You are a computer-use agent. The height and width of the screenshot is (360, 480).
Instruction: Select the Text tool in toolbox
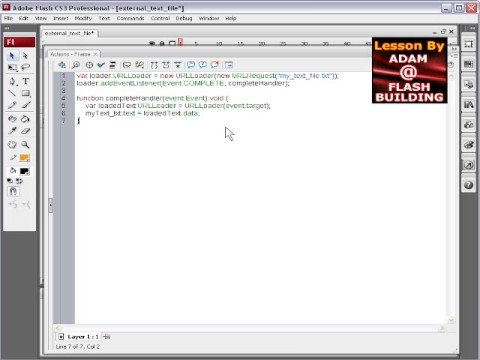(x=26, y=81)
